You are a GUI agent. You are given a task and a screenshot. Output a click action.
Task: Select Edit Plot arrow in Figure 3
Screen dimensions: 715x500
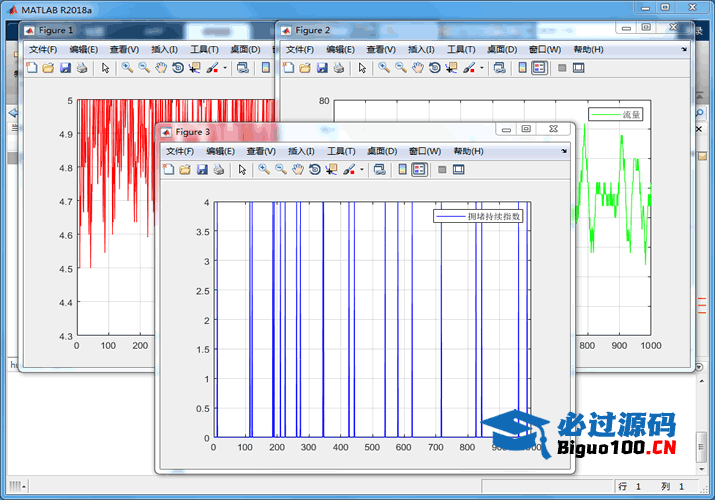pyautogui.click(x=242, y=170)
